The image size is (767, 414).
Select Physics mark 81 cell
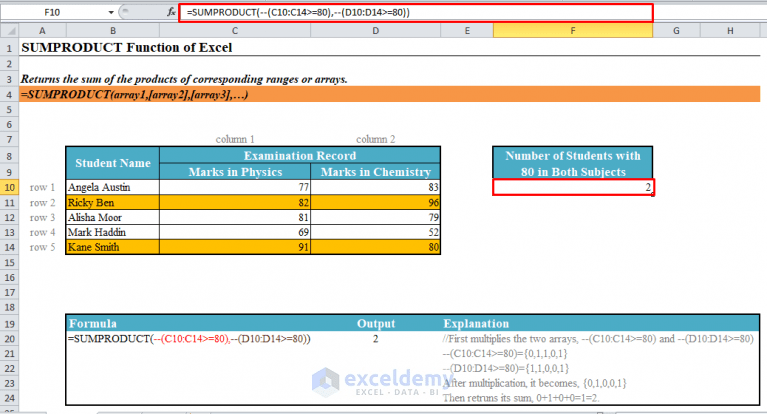(x=235, y=217)
